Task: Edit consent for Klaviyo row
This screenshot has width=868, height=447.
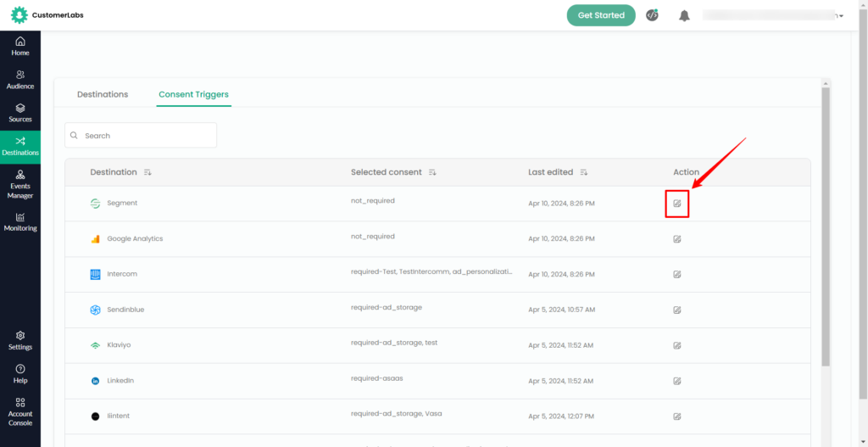Action: point(676,345)
